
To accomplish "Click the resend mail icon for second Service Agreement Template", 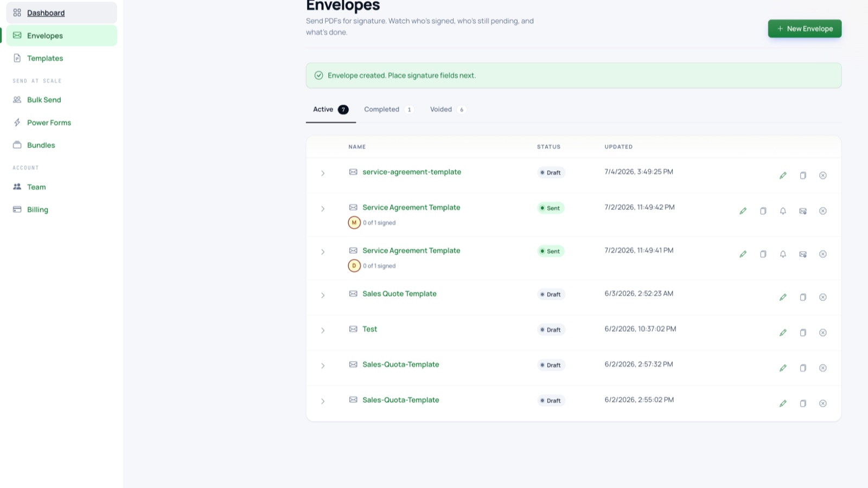I will pos(803,254).
